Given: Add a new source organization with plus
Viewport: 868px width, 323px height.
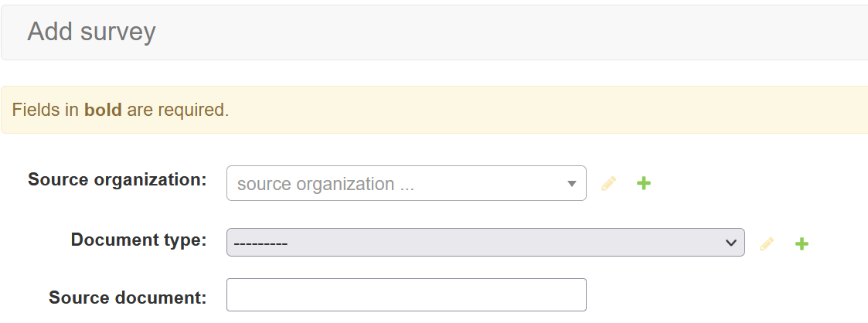Looking at the screenshot, I should [643, 184].
